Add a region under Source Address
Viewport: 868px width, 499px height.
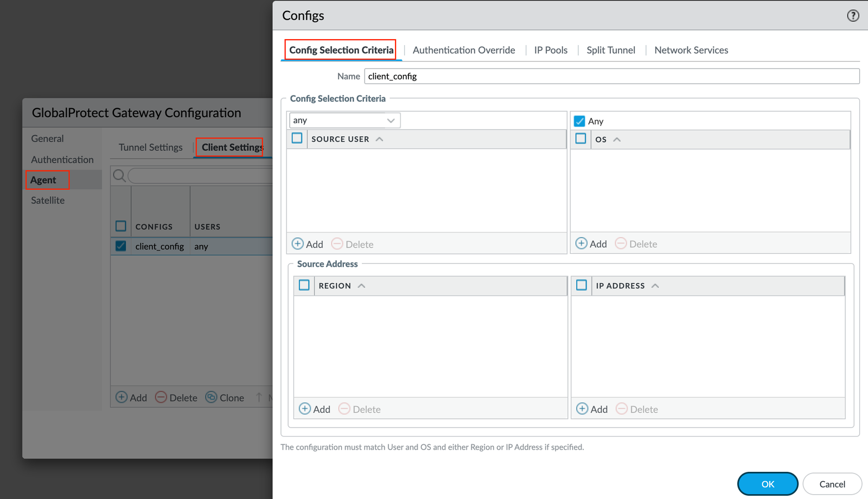click(315, 408)
